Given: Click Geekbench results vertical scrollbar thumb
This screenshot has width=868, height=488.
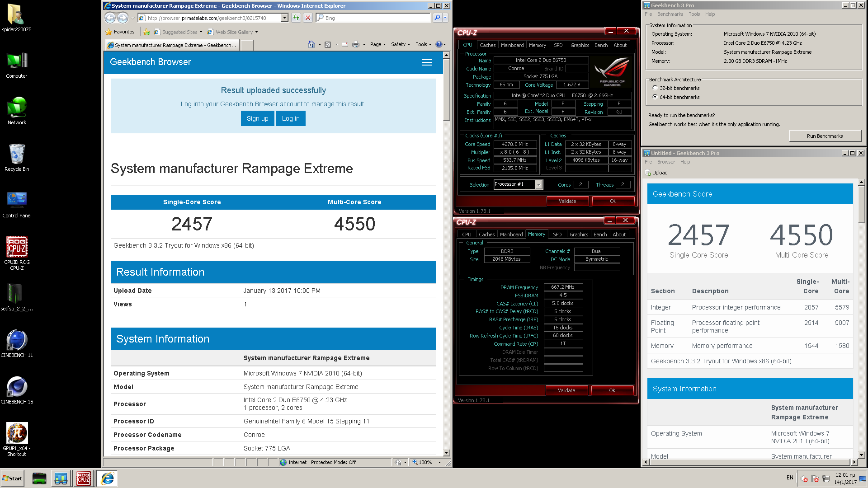Looking at the screenshot, I should coord(861,205).
